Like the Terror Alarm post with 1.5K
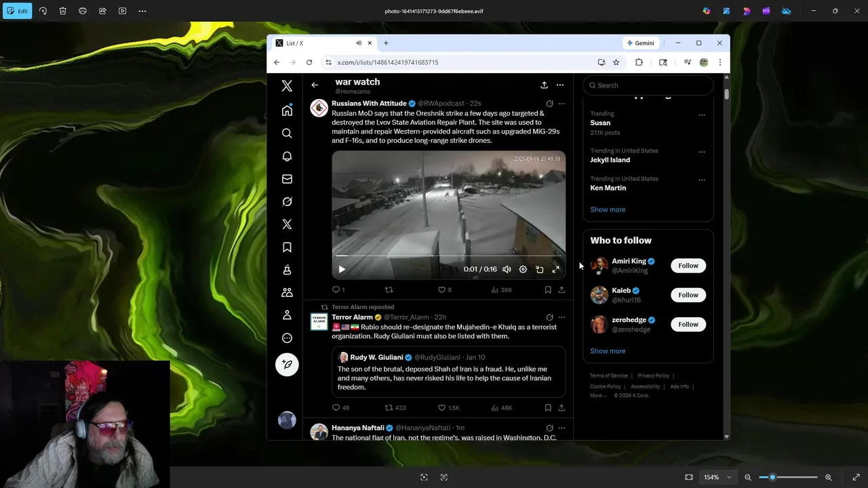Viewport: 868px width, 488px height. click(448, 408)
